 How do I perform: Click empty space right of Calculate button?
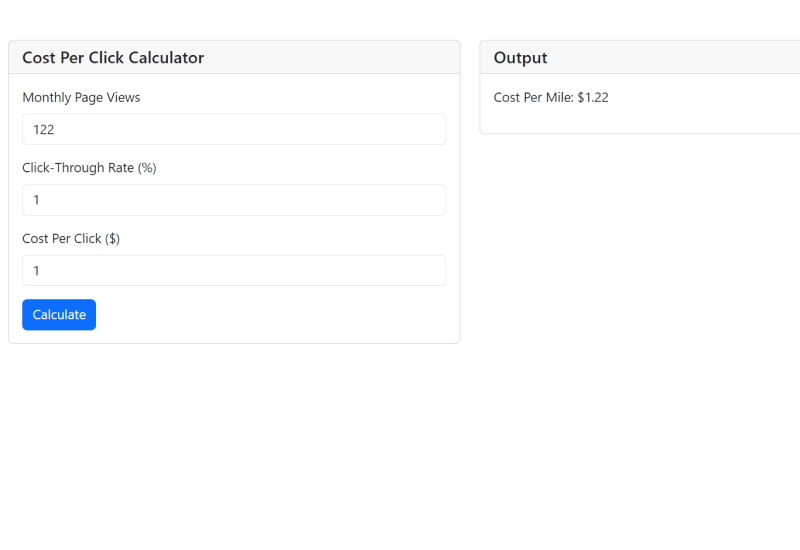[270, 315]
